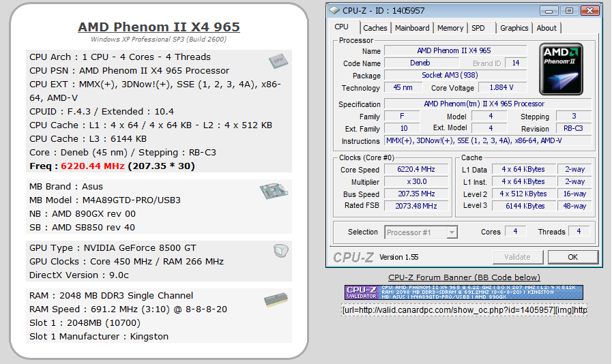Click the RAM module icon in the memory section

(276, 300)
